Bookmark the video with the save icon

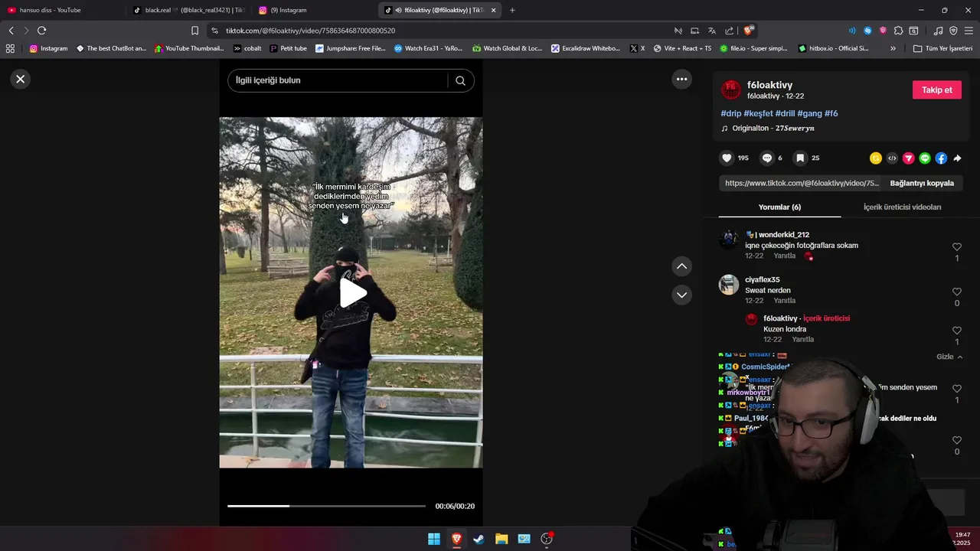[800, 158]
